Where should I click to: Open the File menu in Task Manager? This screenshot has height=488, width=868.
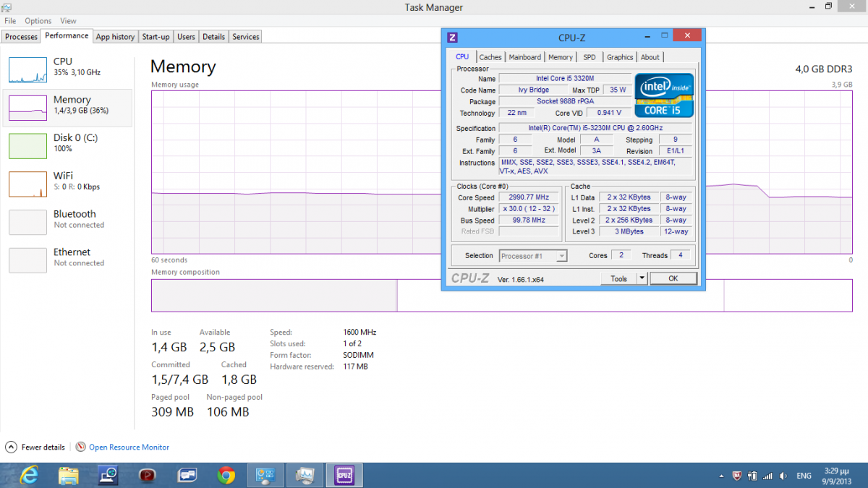[10, 21]
